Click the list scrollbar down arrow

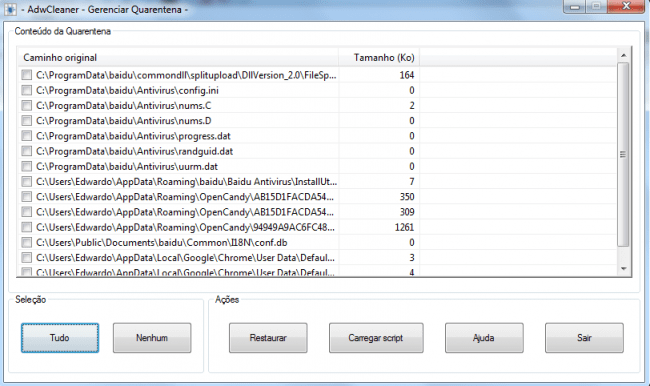point(623,269)
